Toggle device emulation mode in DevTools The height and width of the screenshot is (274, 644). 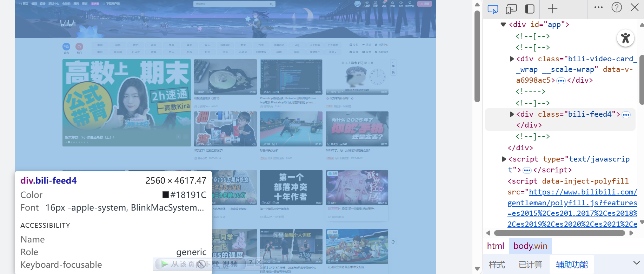[511, 9]
